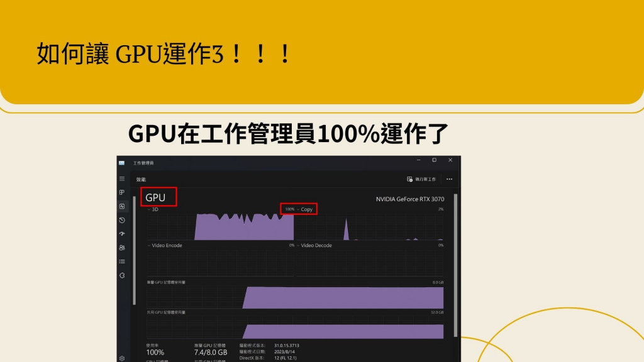Open the Details list icon in sidebar
Screen dimensions: 644x362
[x=122, y=261]
